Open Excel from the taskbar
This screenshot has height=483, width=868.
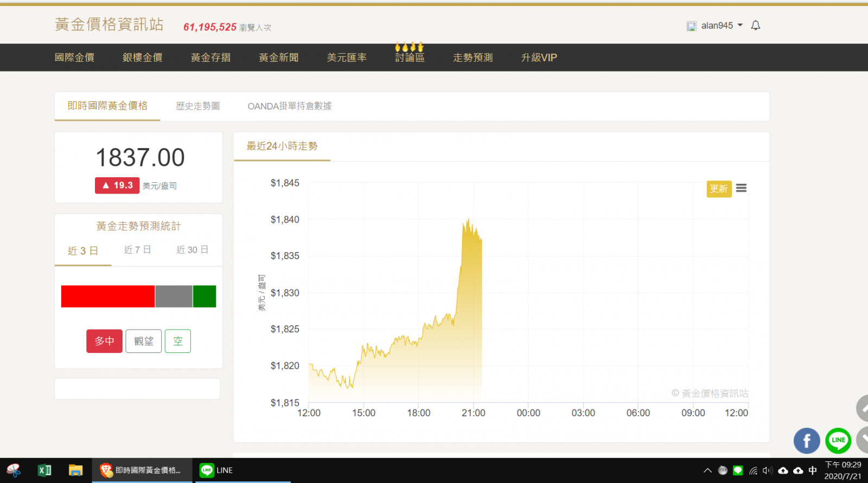[x=44, y=471]
